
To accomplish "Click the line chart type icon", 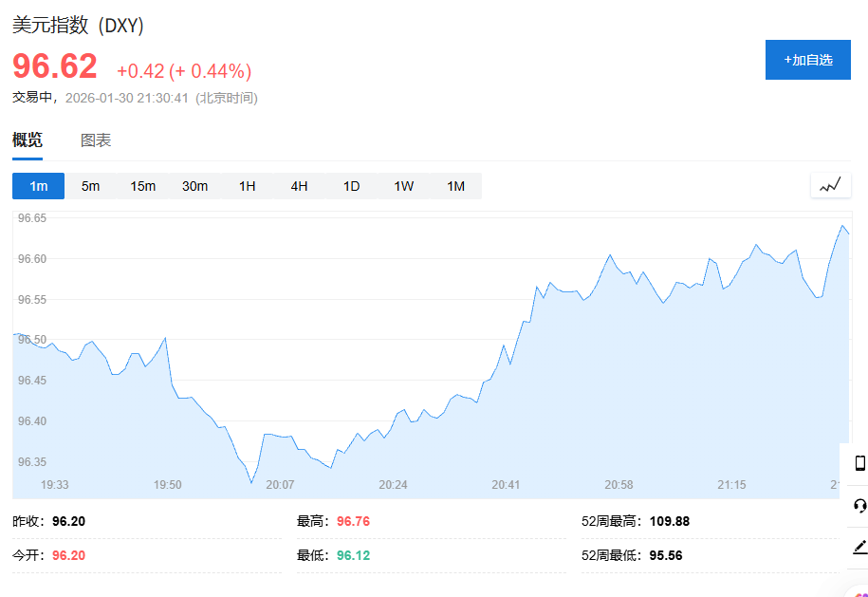I will [x=830, y=185].
